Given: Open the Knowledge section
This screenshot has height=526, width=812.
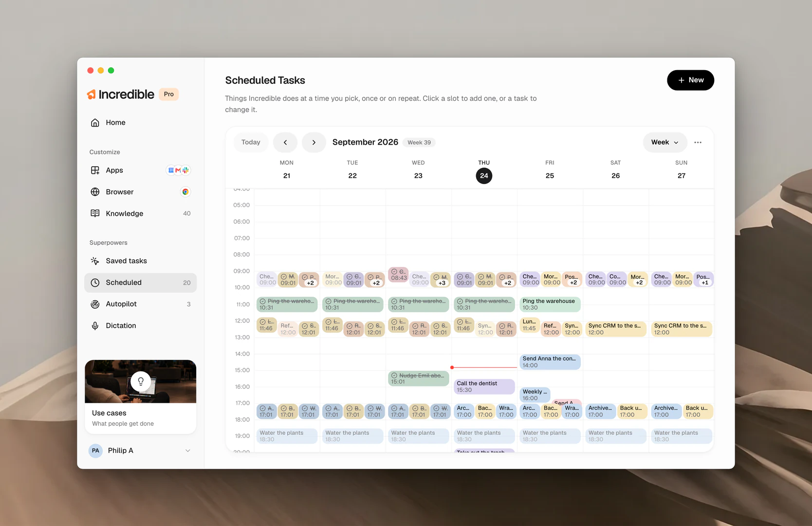Looking at the screenshot, I should (x=140, y=213).
